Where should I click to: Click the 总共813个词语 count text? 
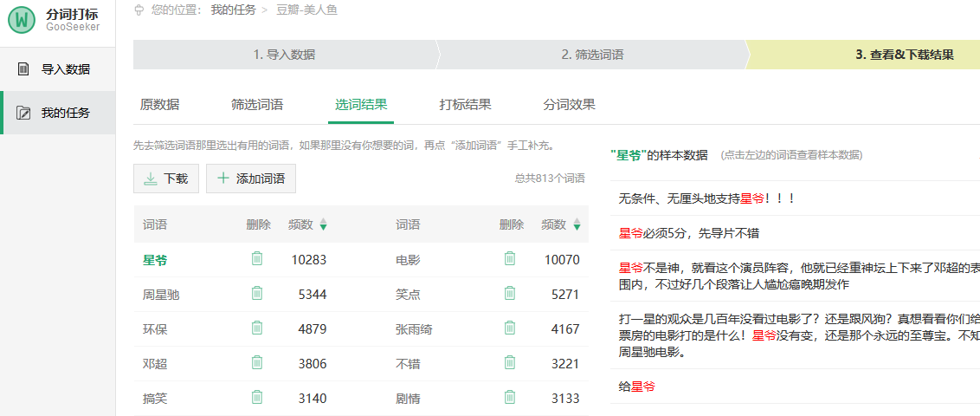point(550,179)
